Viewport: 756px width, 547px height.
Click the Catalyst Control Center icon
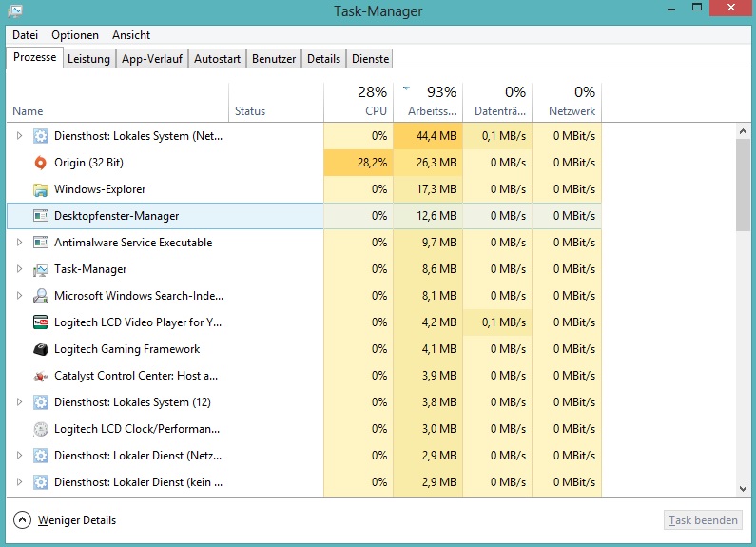coord(41,376)
